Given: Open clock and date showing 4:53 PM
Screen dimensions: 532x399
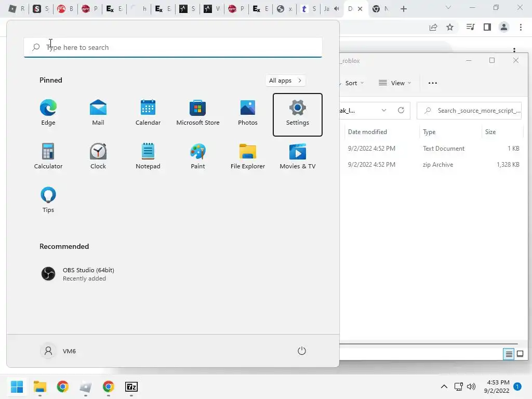Looking at the screenshot, I should pyautogui.click(x=497, y=387).
